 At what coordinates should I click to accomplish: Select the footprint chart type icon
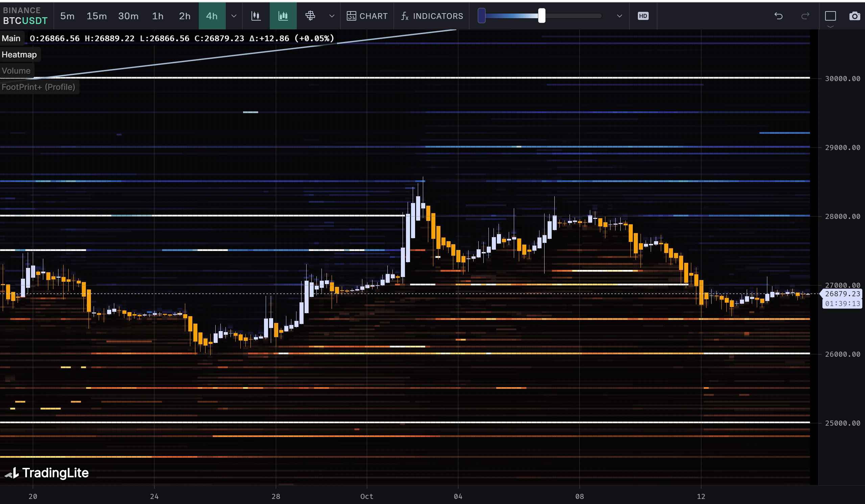point(310,16)
